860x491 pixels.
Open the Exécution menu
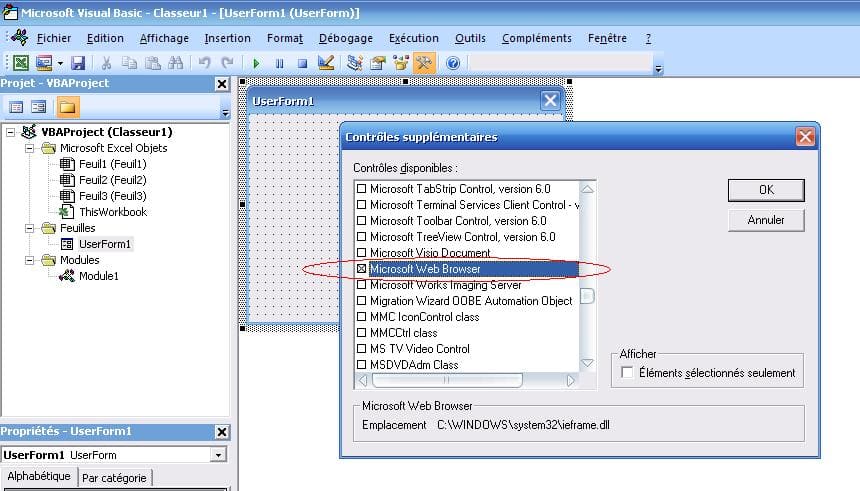coord(414,38)
